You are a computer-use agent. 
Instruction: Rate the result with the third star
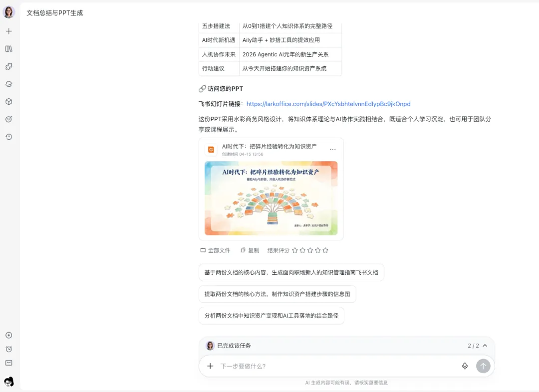click(x=310, y=250)
